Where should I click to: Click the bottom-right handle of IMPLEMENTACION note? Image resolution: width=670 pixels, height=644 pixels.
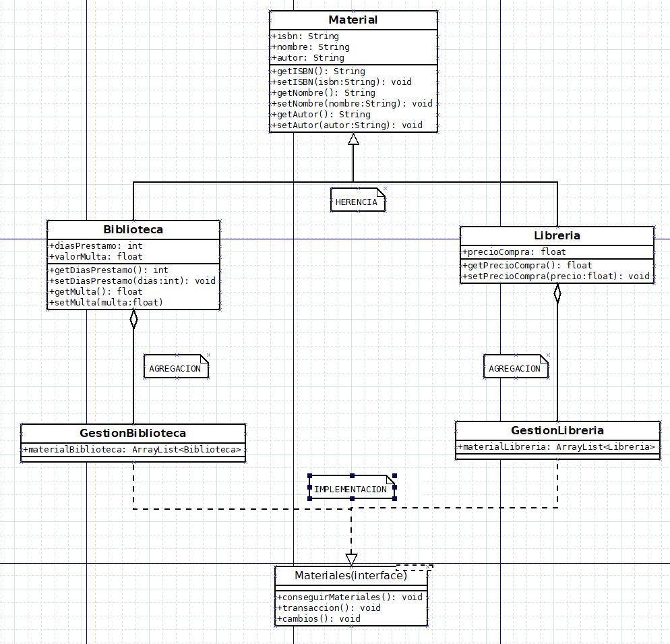click(x=394, y=498)
